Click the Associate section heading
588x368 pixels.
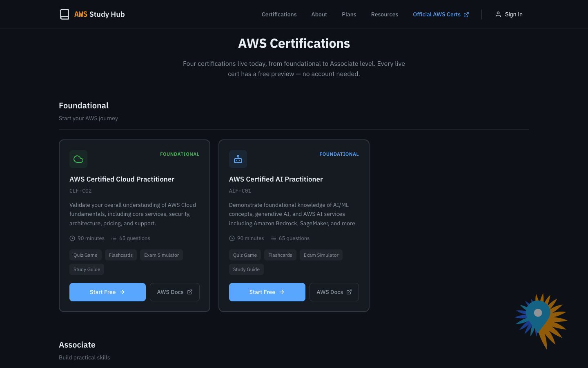(77, 345)
